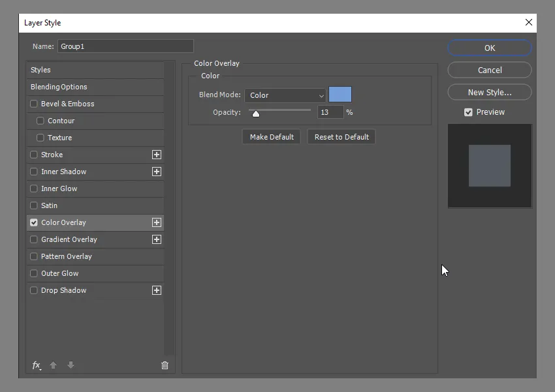Click the move effect up arrow

54,365
